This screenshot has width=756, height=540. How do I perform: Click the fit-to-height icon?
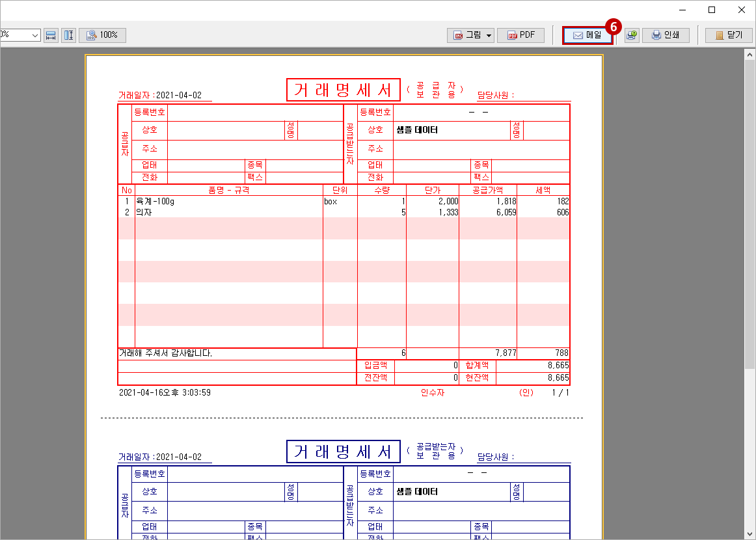68,35
